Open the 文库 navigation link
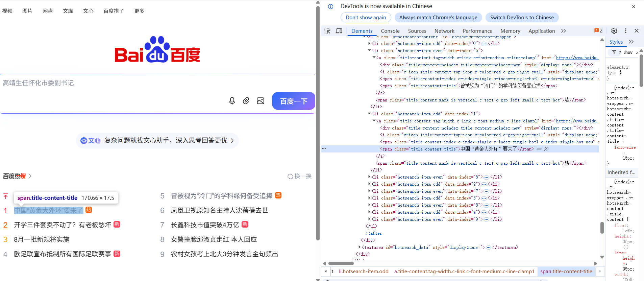The width and height of the screenshot is (644, 281). (68, 11)
